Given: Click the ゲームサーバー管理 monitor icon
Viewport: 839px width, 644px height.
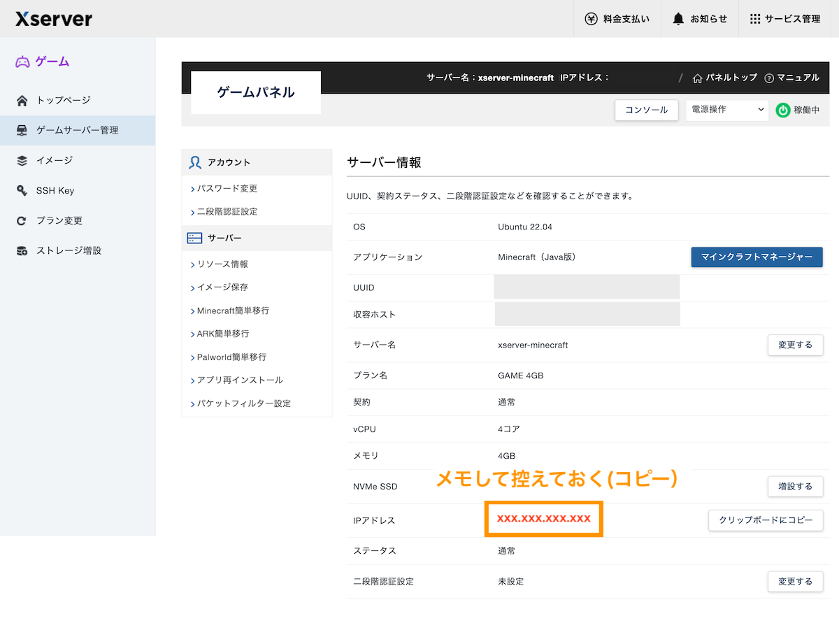Looking at the screenshot, I should tap(22, 130).
